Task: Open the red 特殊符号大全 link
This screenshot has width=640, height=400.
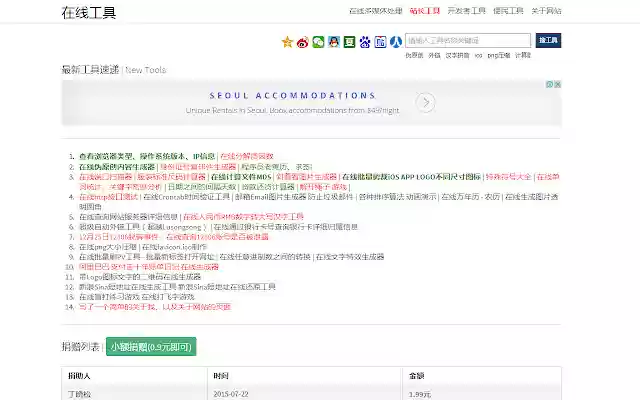Action: tap(508, 177)
